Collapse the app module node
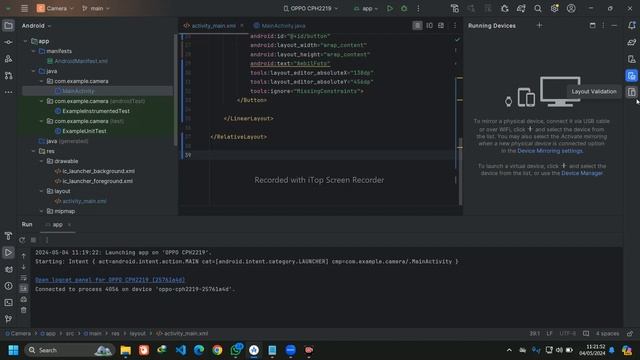This screenshot has height=360, width=640. (26, 41)
